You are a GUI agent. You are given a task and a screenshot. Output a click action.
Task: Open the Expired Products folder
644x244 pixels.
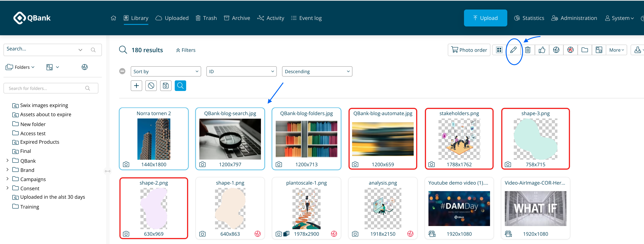(x=36, y=142)
